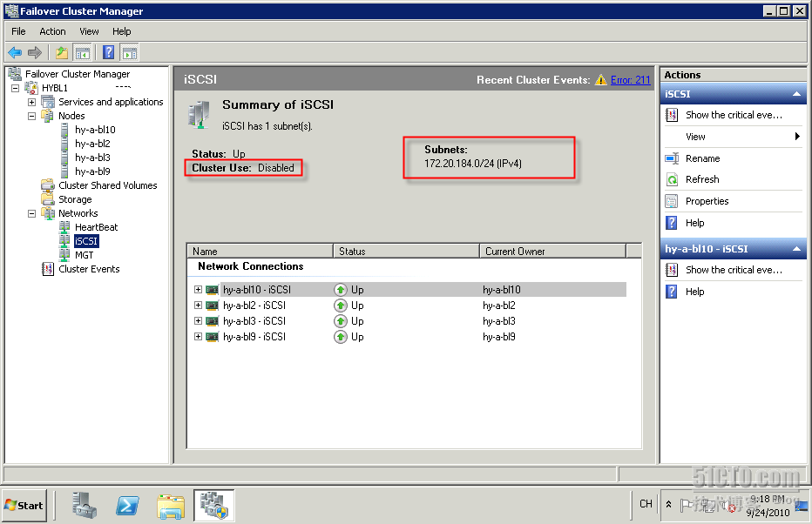Sort connections by Status column header
Image resolution: width=812 pixels, height=524 pixels.
tap(406, 252)
